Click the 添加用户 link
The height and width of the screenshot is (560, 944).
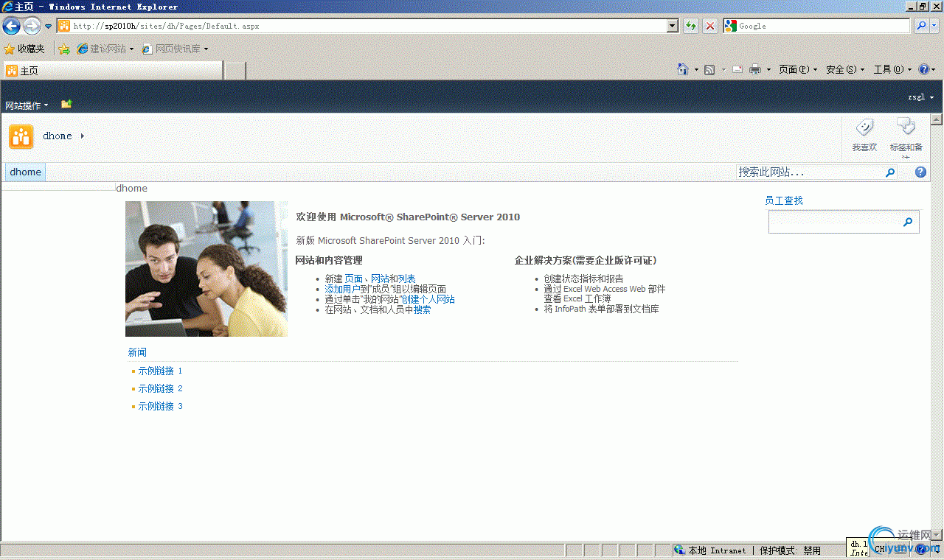(x=342, y=289)
